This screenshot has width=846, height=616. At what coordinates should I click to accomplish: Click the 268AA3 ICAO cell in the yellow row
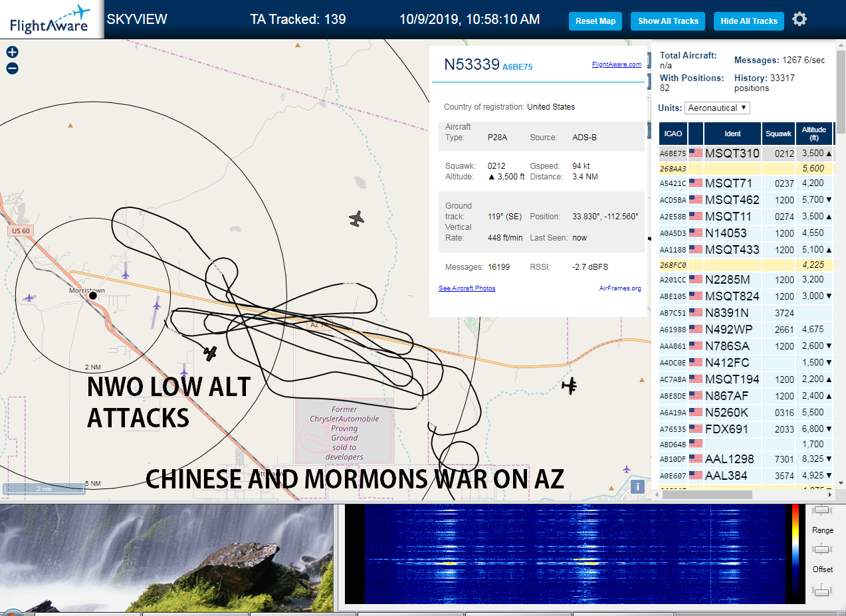[673, 169]
